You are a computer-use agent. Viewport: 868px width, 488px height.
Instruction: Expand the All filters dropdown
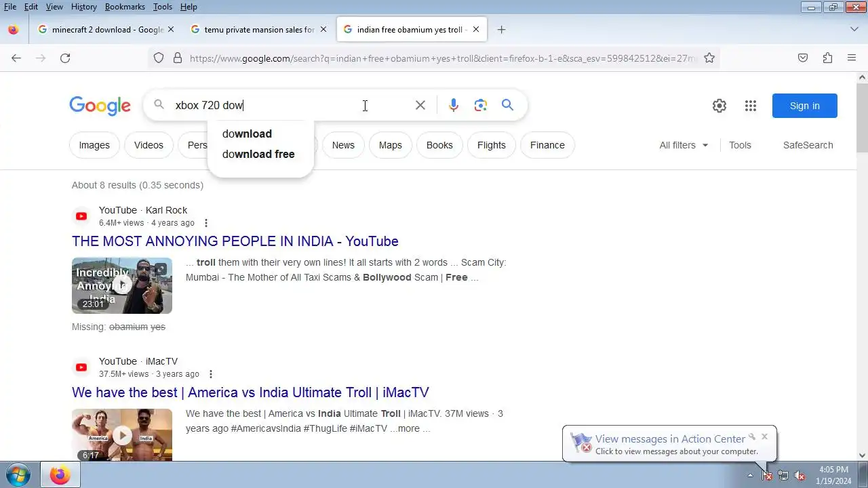pyautogui.click(x=684, y=145)
